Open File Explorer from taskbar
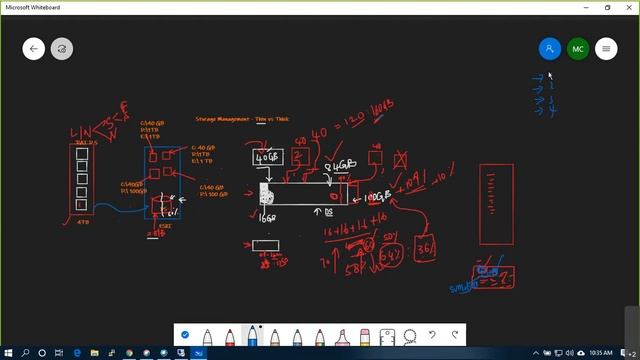 94,353
